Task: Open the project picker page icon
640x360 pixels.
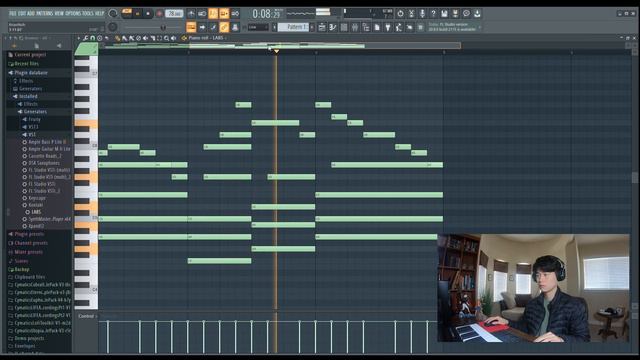Action: coord(377,27)
